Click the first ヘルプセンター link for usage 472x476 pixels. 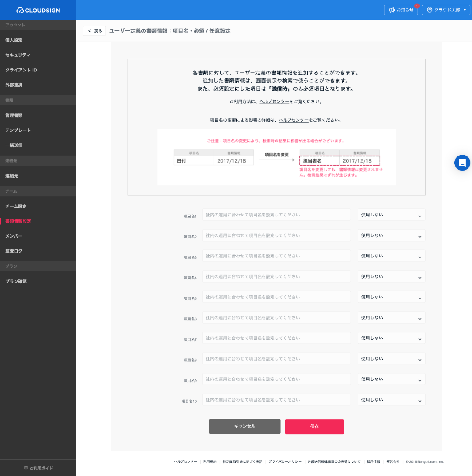pos(274,102)
